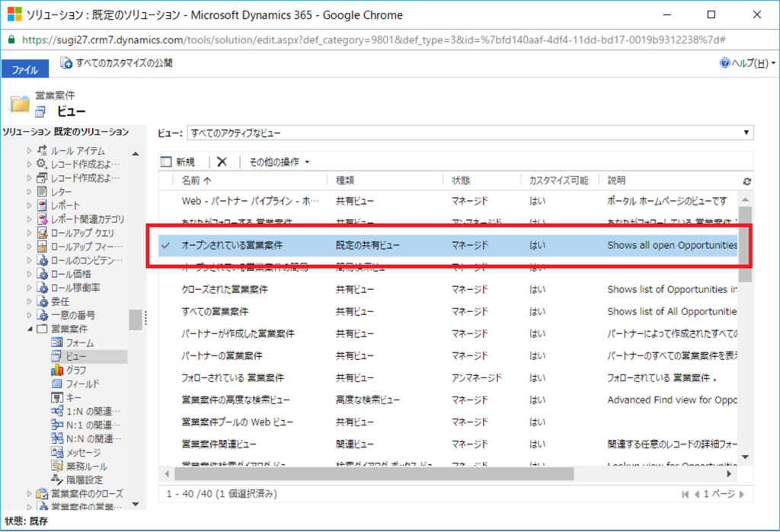
Task: Expand the ロール価格 tree node
Action: coord(29,274)
